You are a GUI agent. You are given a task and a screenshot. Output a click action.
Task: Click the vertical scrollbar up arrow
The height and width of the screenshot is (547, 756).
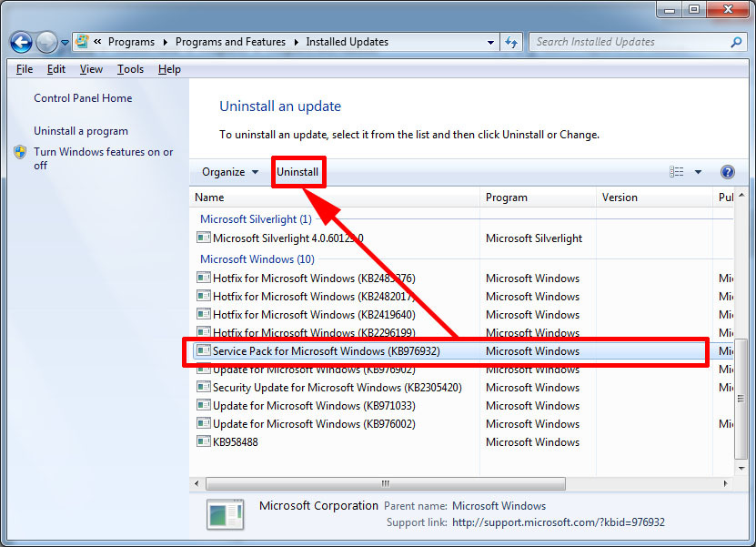click(741, 195)
